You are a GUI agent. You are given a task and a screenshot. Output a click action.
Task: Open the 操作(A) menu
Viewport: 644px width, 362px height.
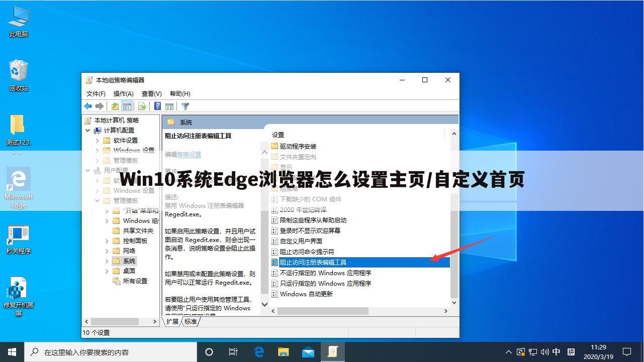(123, 93)
